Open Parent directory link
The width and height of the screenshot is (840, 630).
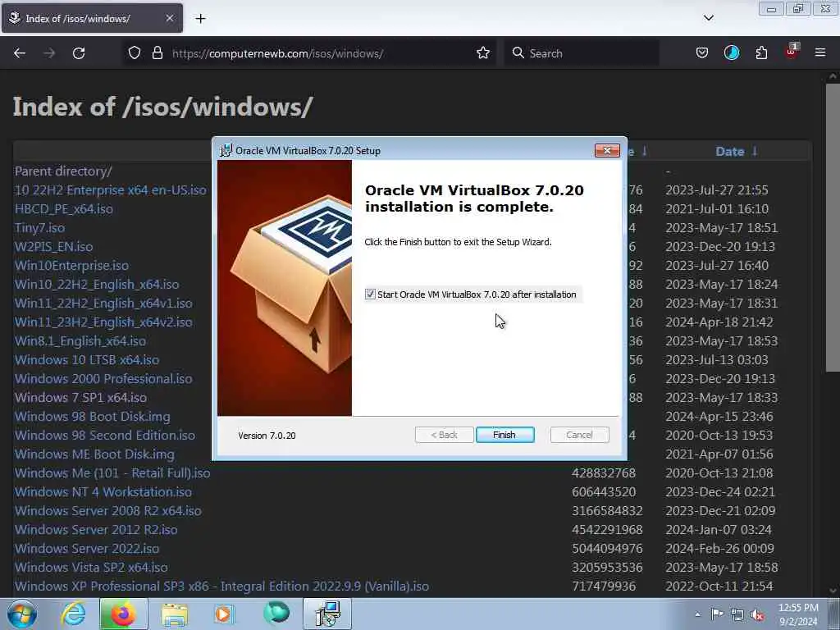63,171
